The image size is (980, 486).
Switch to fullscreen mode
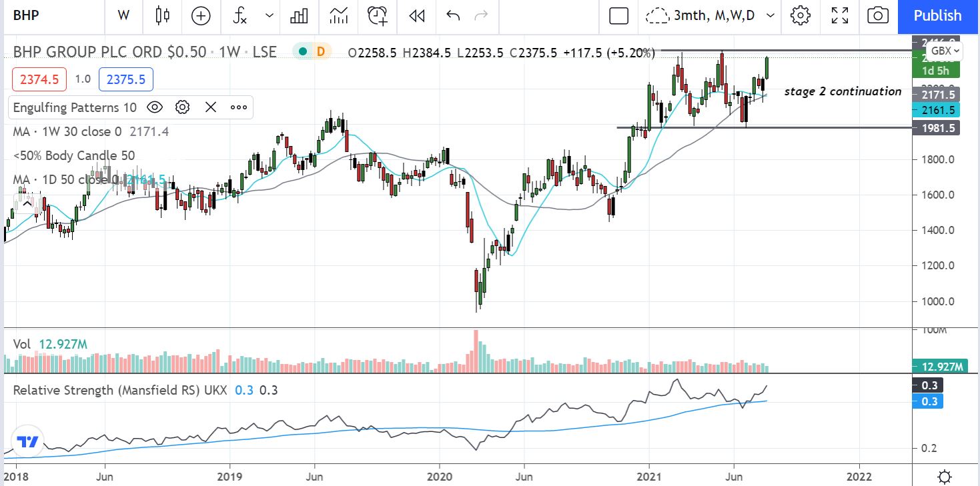840,15
